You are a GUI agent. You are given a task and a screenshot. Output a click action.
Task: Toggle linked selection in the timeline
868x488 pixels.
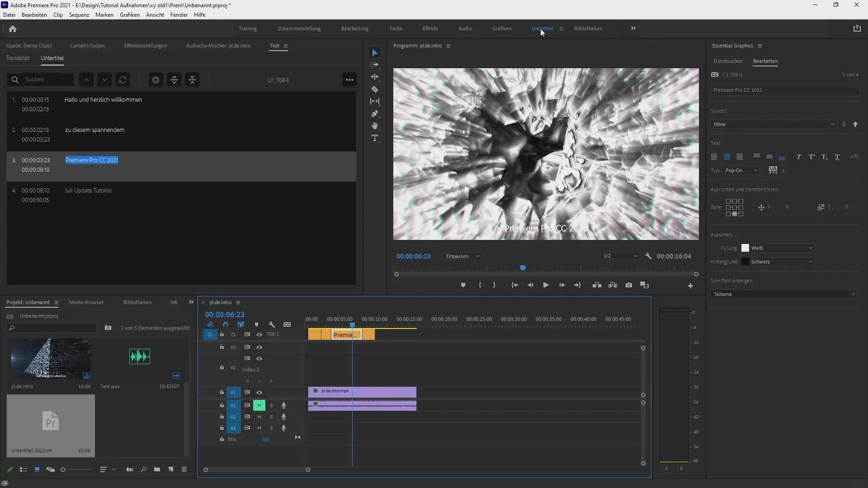coord(241,324)
